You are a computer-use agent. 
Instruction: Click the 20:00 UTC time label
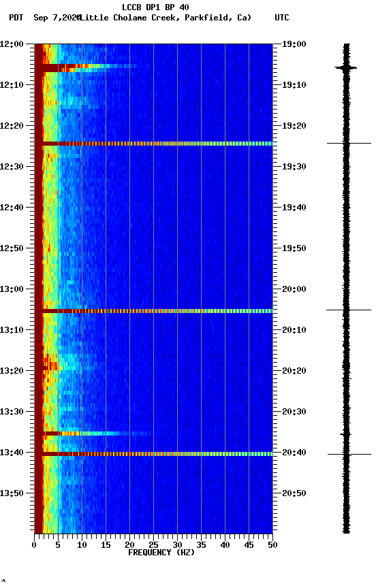(x=294, y=289)
